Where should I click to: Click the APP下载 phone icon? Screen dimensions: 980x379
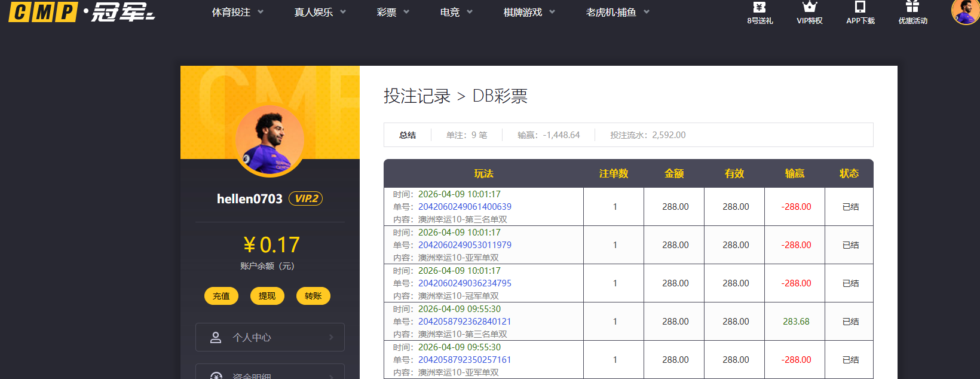coord(860,7)
